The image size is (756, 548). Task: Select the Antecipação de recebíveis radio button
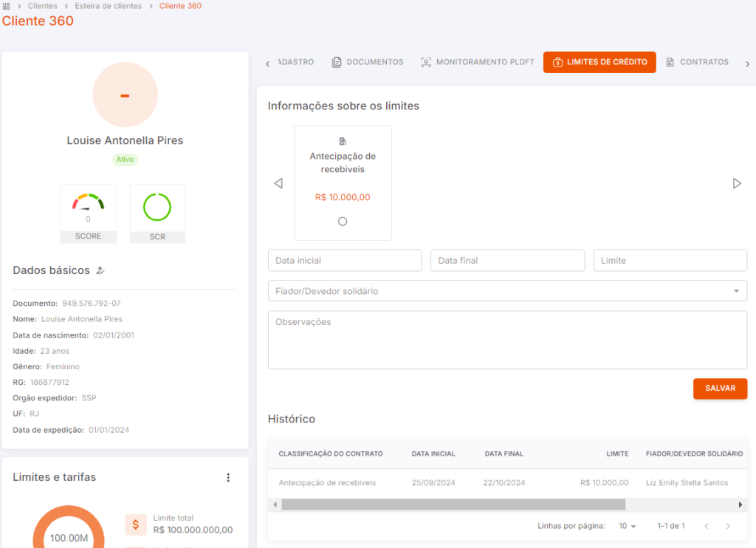tap(343, 222)
